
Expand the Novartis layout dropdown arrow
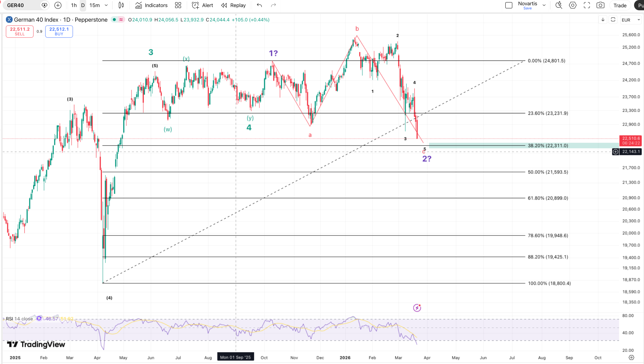coord(544,5)
